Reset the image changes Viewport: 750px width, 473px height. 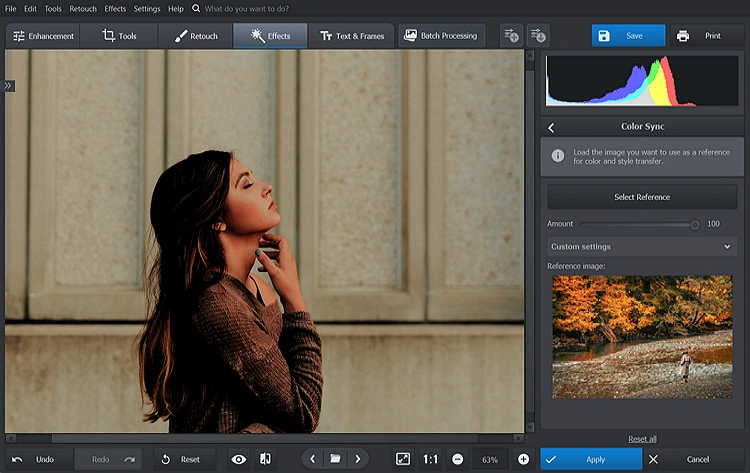pos(185,459)
